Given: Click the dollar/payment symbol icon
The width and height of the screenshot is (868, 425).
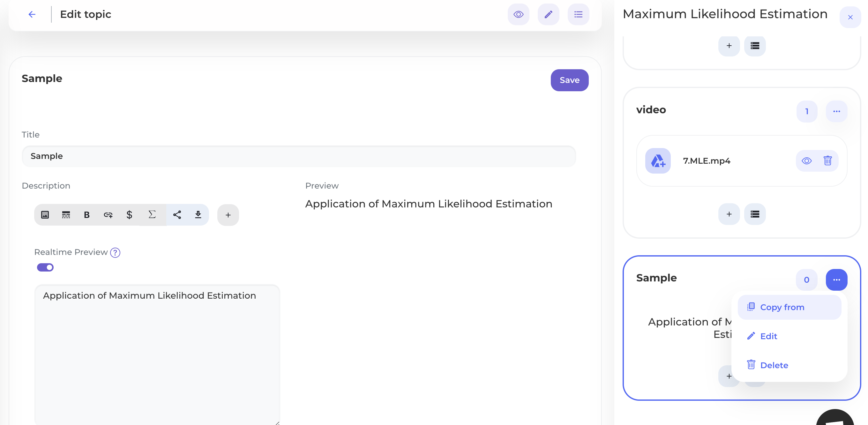Looking at the screenshot, I should (130, 215).
